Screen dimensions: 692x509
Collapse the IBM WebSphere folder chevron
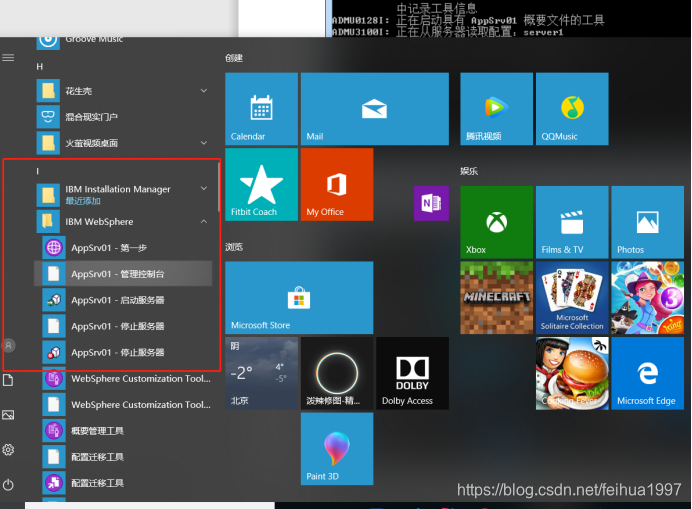point(204,221)
